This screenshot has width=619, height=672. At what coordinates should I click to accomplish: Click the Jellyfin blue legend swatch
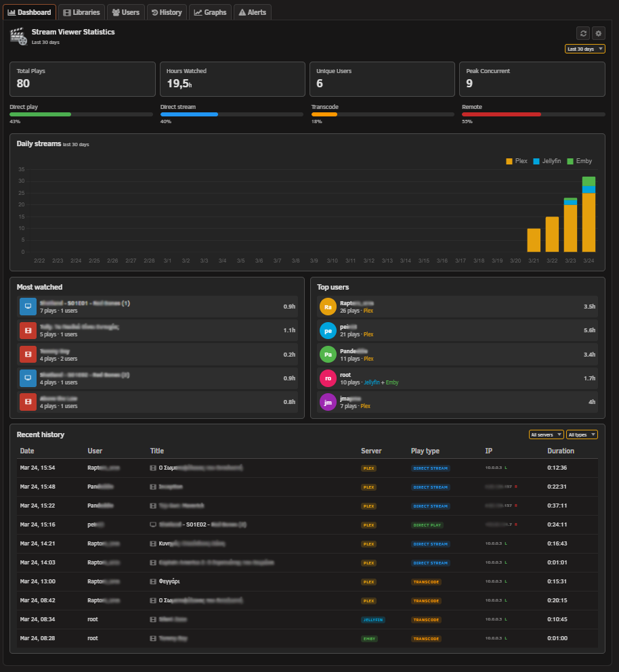(x=536, y=161)
